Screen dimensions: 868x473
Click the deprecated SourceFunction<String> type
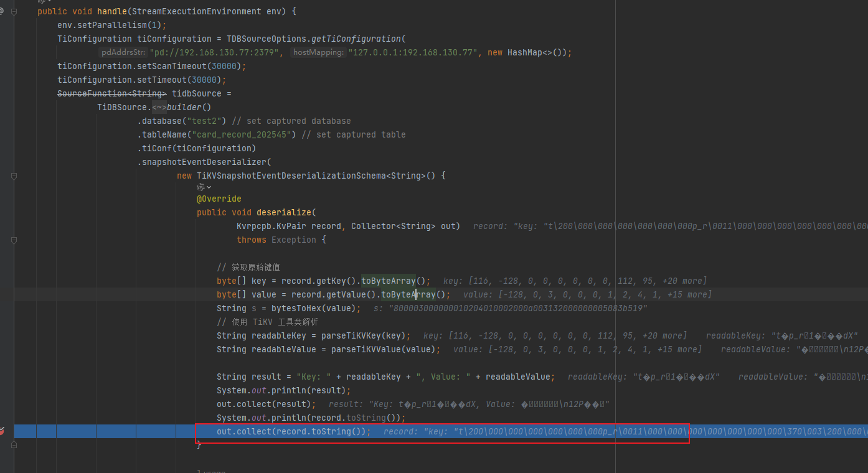tap(111, 93)
